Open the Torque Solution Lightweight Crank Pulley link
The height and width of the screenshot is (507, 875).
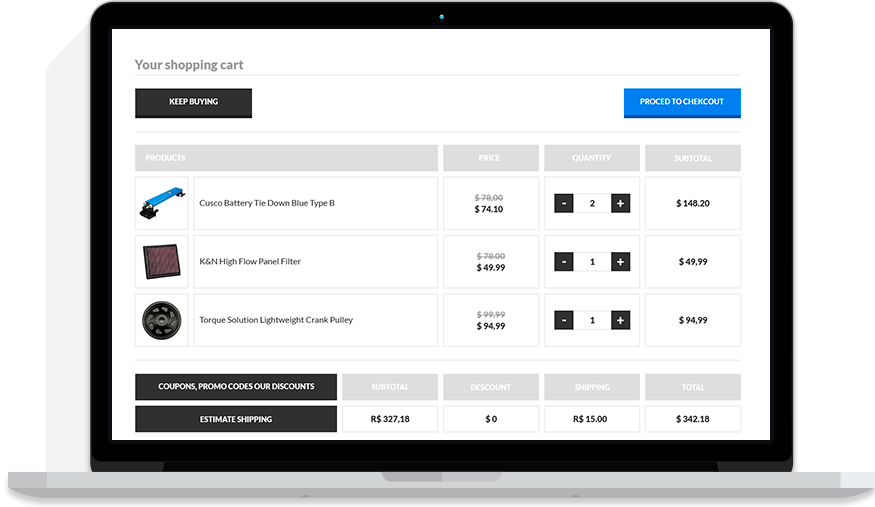point(276,320)
